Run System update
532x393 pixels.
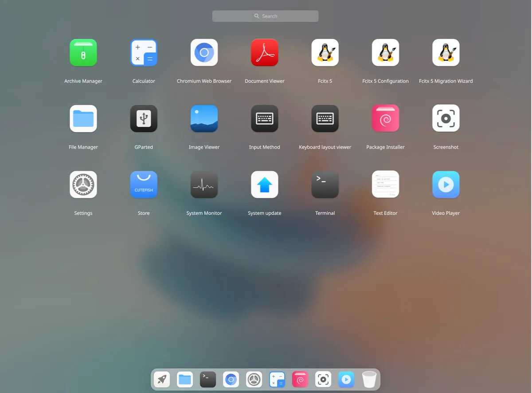[x=265, y=185]
